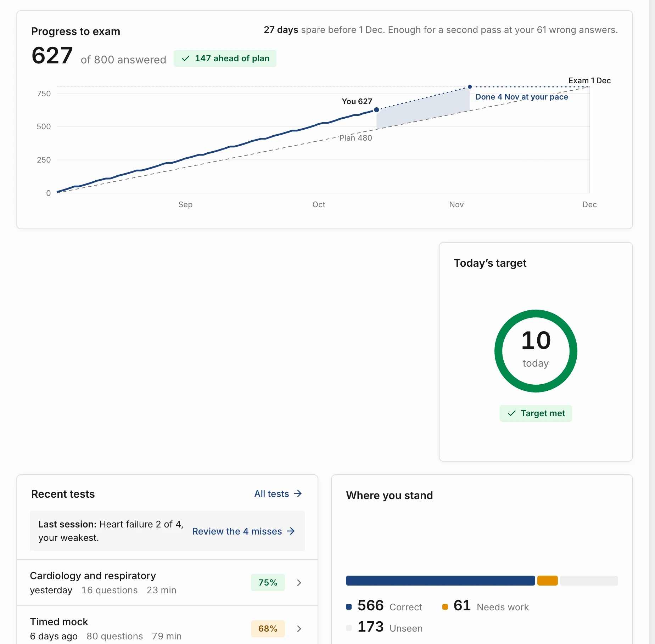Image resolution: width=655 pixels, height=644 pixels.
Task: Open the Timed mock test row
Action: pyautogui.click(x=167, y=626)
